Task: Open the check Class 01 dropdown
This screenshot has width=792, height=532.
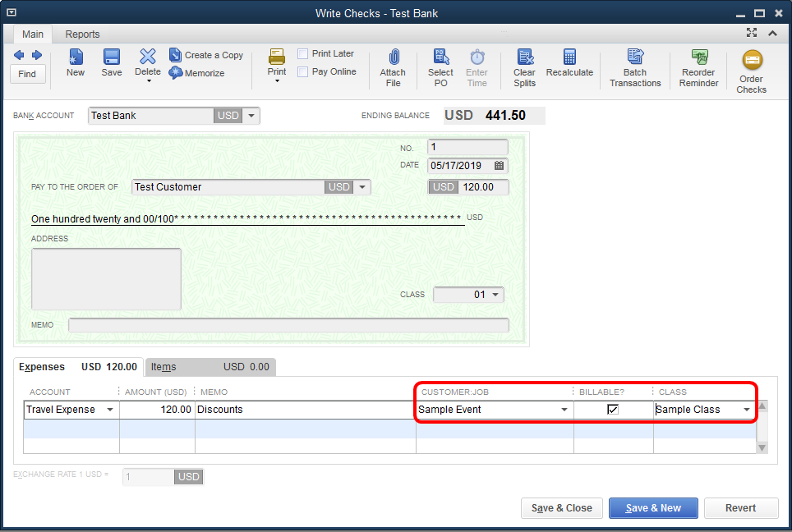Action: 495,294
